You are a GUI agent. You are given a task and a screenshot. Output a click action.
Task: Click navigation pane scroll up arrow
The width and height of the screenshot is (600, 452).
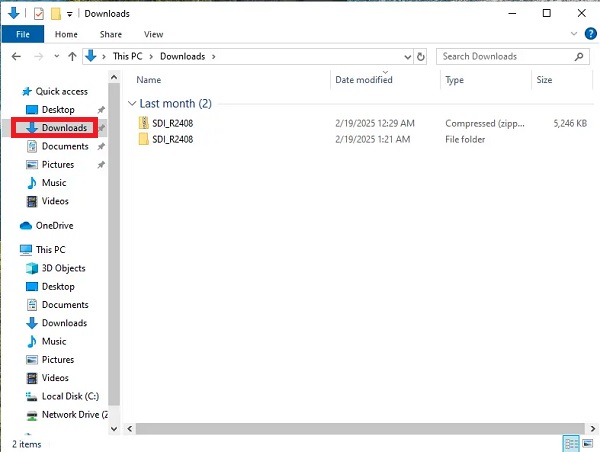114,77
